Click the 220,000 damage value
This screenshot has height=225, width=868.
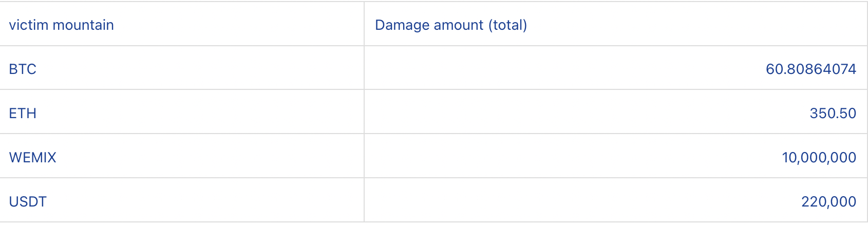coord(829,201)
